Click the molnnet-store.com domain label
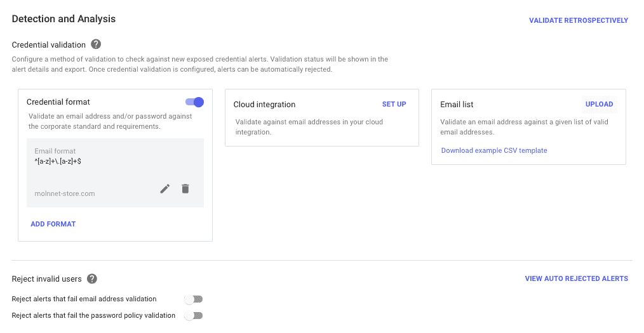Screen dimensions: 644x333 click(x=65, y=193)
